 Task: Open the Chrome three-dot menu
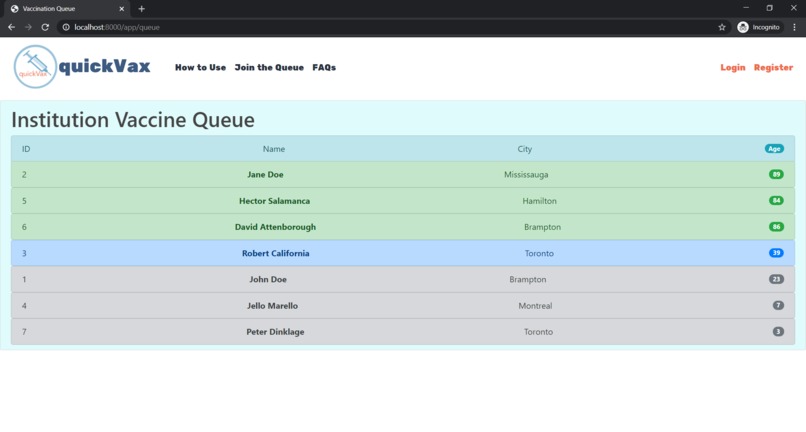[794, 27]
